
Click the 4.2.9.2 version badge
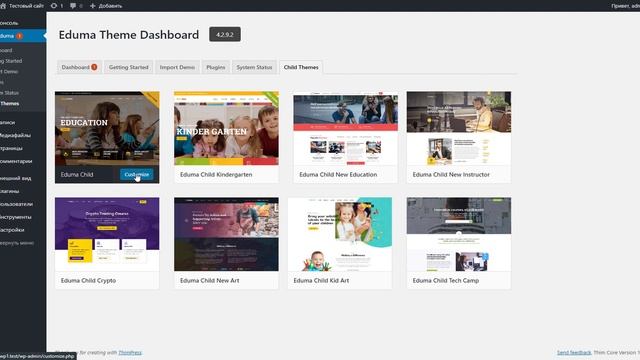[225, 34]
